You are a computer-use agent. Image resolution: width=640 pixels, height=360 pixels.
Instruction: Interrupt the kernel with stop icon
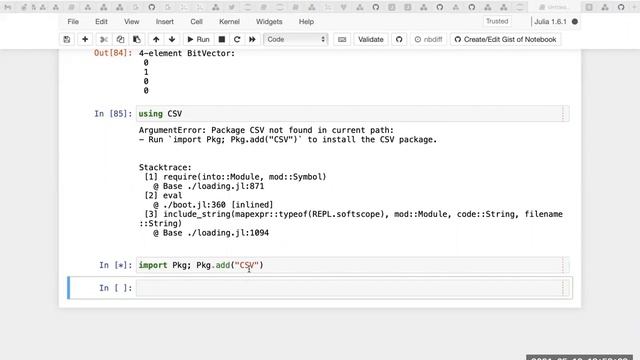point(222,40)
